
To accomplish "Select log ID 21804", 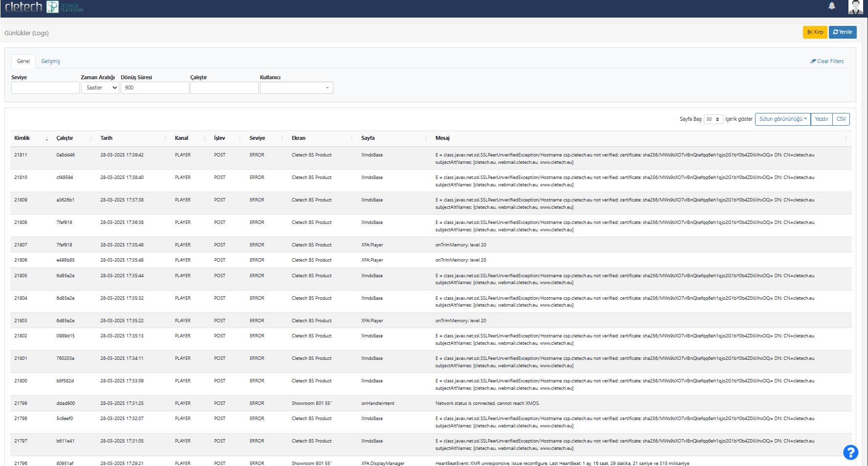I will coord(21,298).
